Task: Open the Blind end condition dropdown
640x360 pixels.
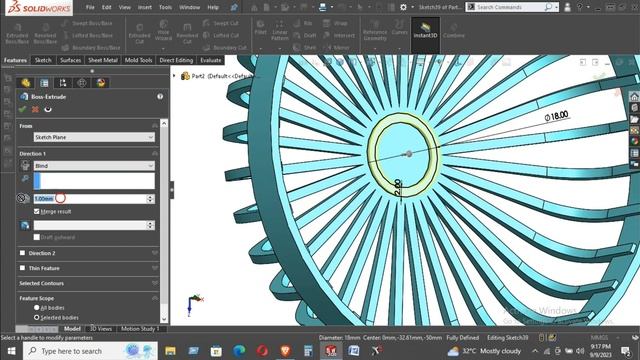Action: pyautogui.click(x=94, y=166)
